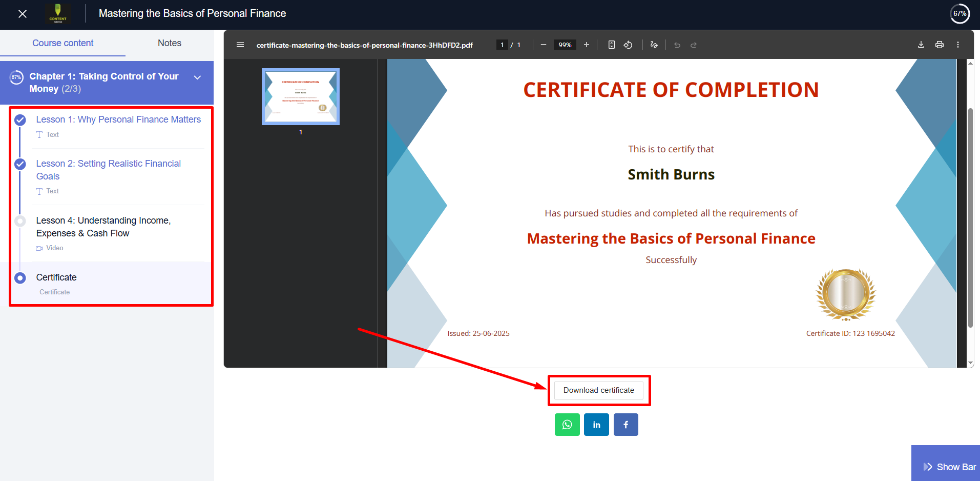Screen dimensions: 980x481
Task: Click the Text label under Lesson 2
Action: pyautogui.click(x=52, y=191)
